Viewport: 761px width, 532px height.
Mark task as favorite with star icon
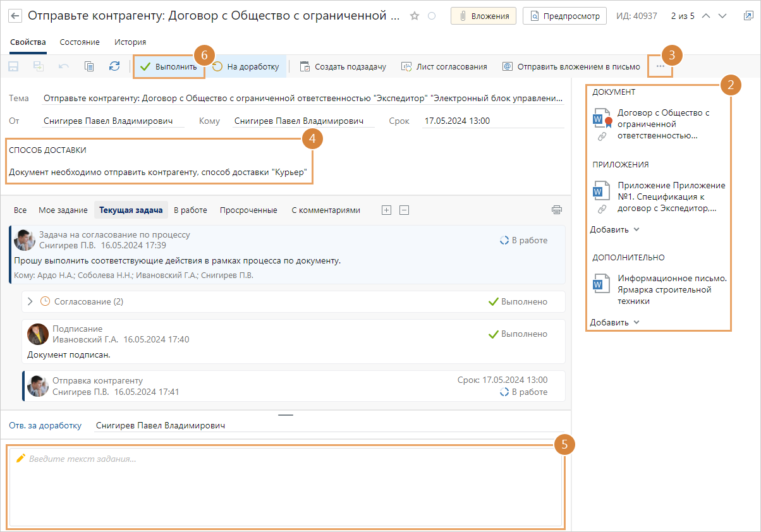415,16
